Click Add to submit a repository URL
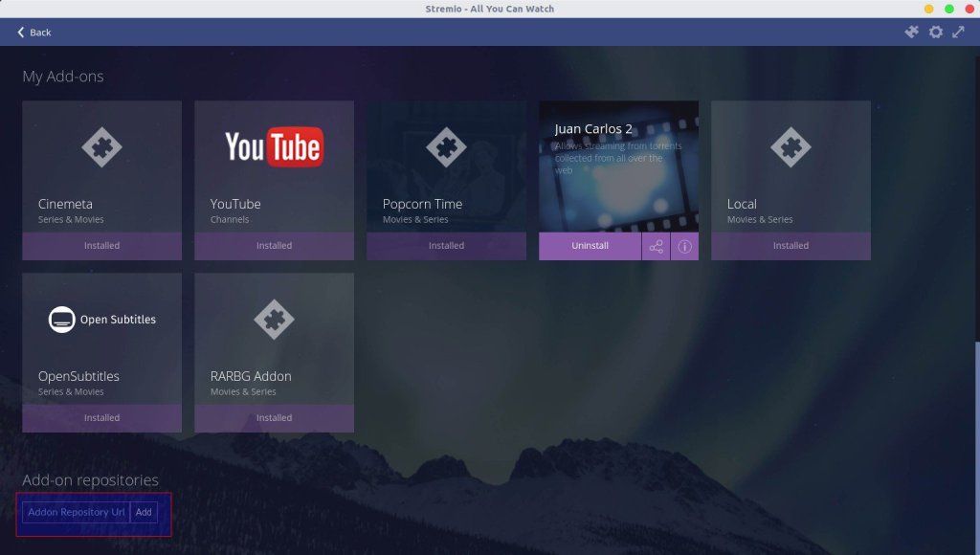Viewport: 980px width, 555px height. click(144, 513)
